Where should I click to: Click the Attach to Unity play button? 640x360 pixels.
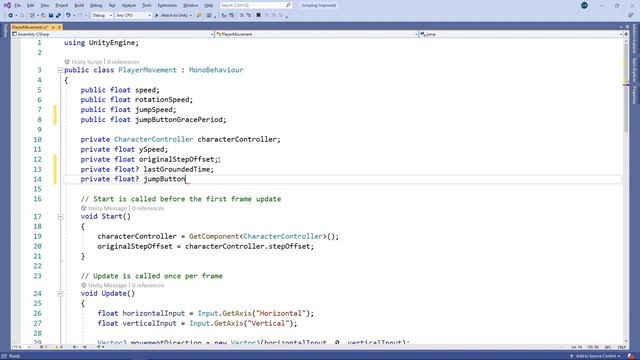(x=172, y=16)
